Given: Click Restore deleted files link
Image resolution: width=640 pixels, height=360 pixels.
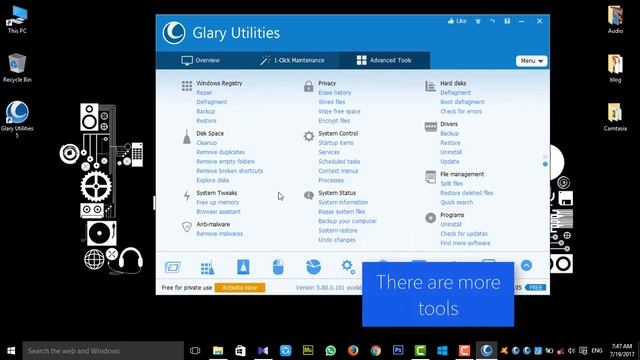Looking at the screenshot, I should (x=467, y=193).
